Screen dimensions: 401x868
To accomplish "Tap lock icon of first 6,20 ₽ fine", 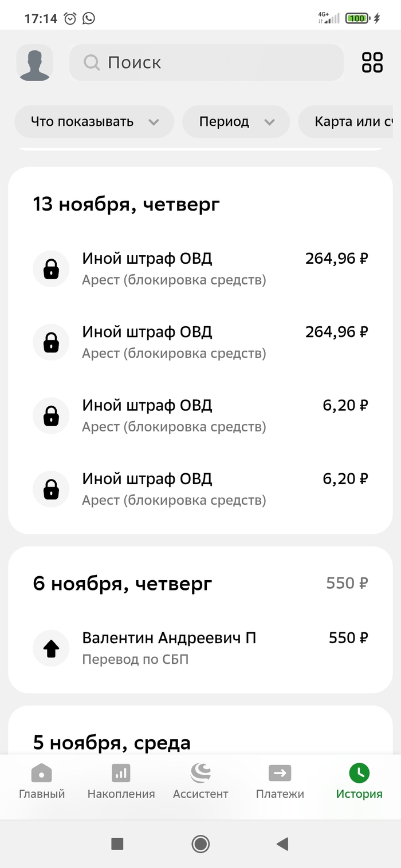I will click(x=51, y=415).
